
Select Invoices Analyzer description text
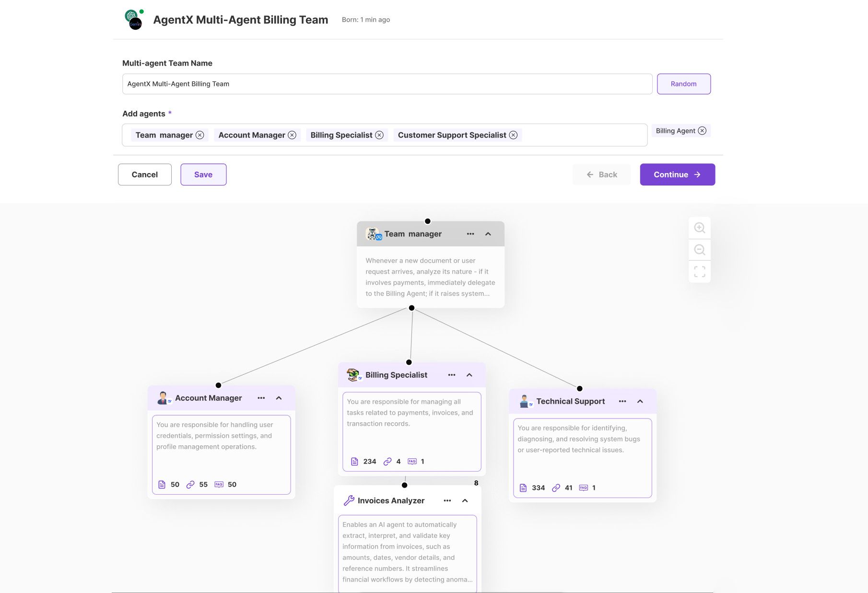407,552
